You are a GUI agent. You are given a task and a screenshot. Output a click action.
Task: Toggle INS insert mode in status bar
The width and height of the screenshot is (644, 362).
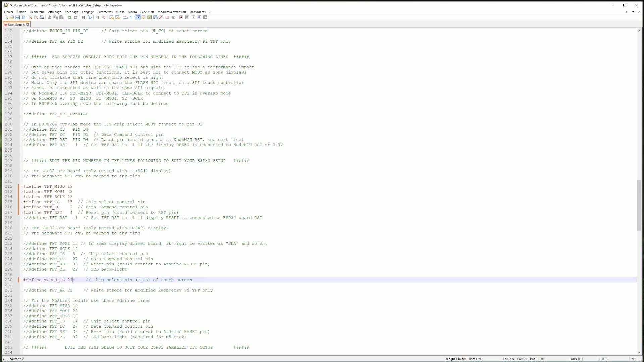pos(633,359)
